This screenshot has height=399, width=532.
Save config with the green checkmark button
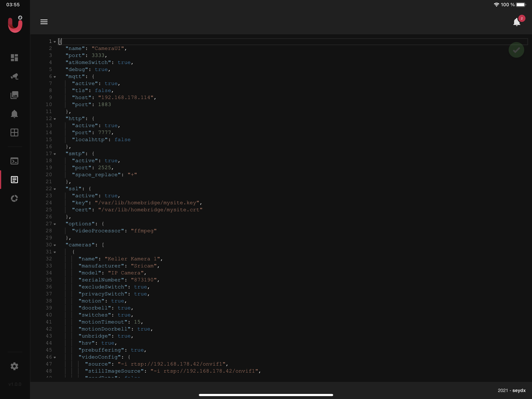pos(516,50)
